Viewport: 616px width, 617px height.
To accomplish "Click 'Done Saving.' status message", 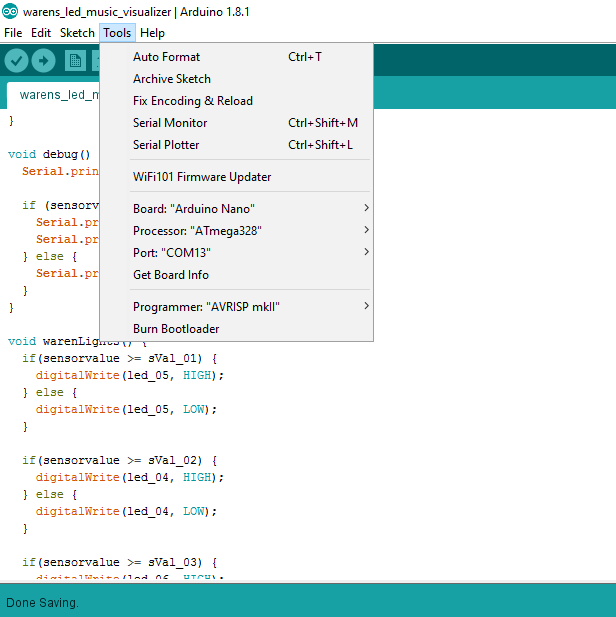I will coord(43,603).
